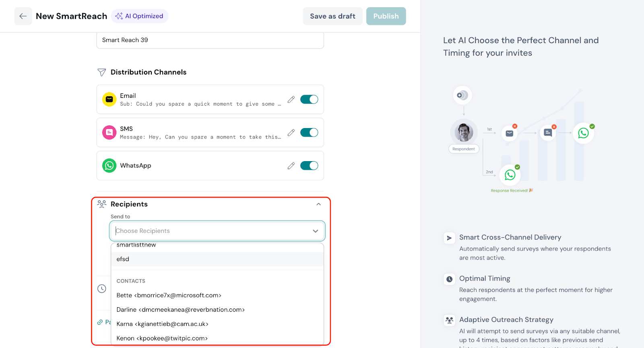Click the clock schedule icon
The width and height of the screenshot is (644, 348).
tap(102, 288)
